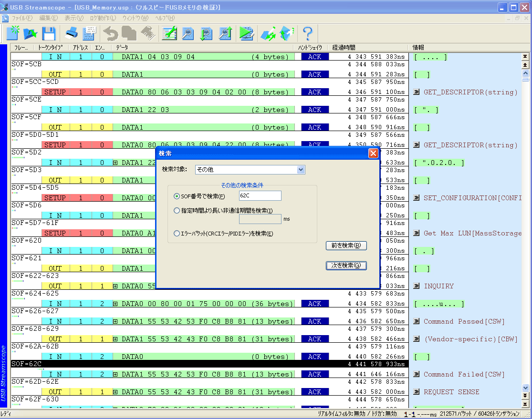
Task: Click the scrollbar page-up double arrow button
Action: [525, 65]
